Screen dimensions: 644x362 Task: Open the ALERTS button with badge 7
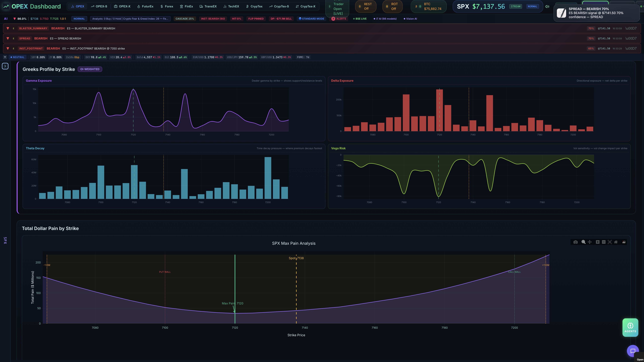(339, 19)
